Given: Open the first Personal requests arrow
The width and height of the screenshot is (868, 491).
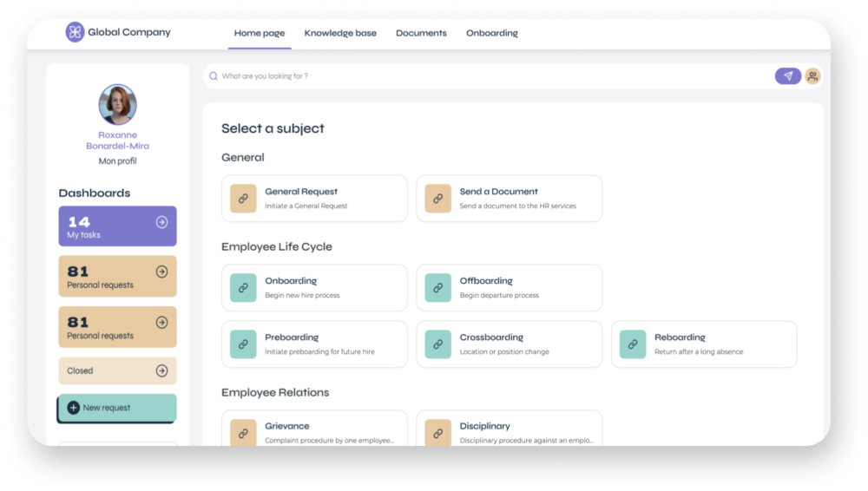Looking at the screenshot, I should pos(161,272).
